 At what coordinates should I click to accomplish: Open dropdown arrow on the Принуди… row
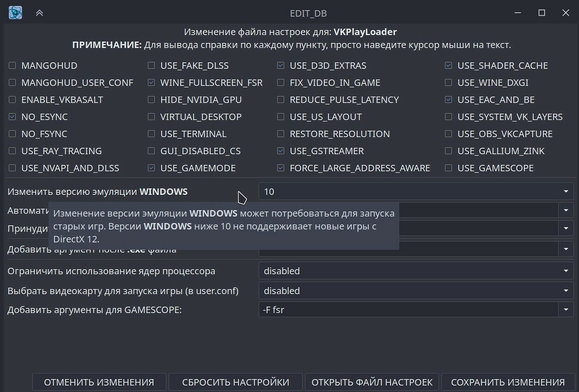click(x=566, y=228)
